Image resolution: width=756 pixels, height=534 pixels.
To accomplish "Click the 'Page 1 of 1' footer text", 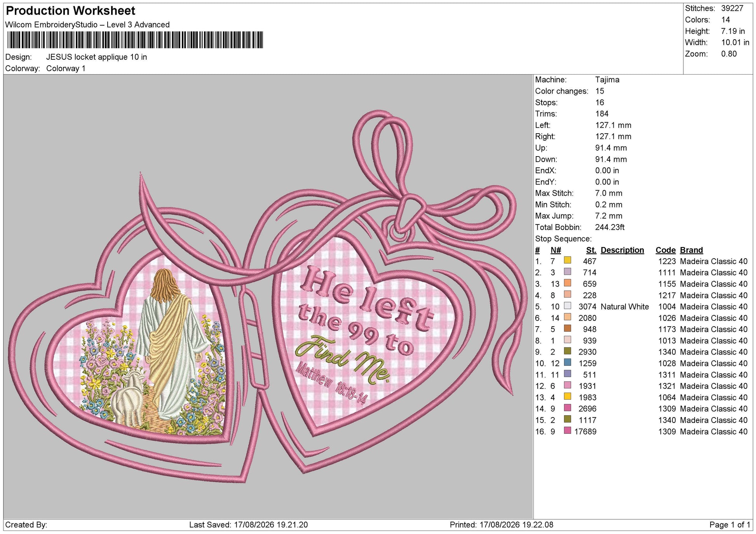I will [x=730, y=525].
